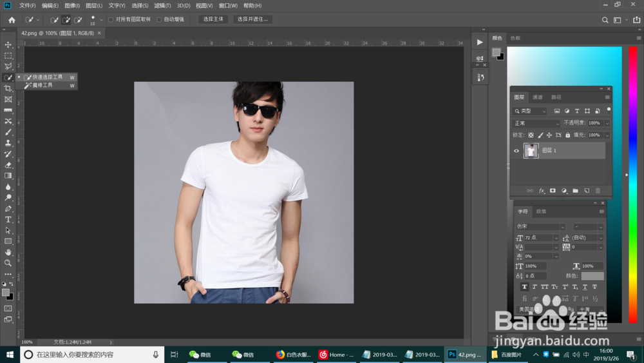Click foreground color swatch in Color panel
This screenshot has width=644, height=363.
click(x=496, y=52)
